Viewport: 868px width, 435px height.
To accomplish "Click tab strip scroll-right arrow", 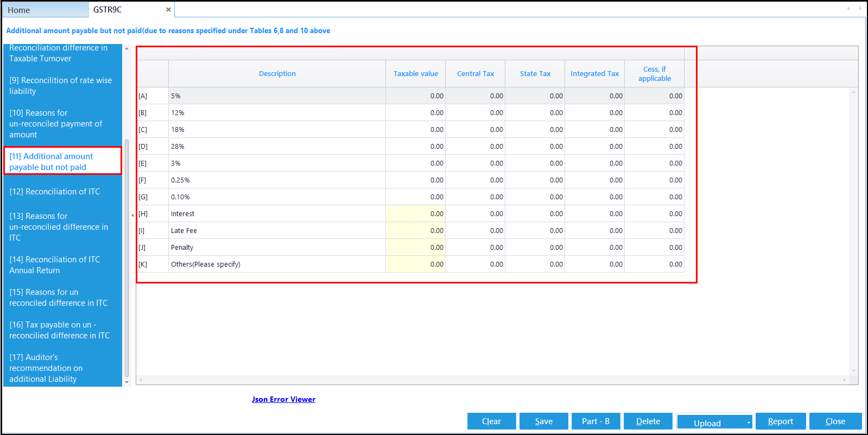I will (860, 8).
